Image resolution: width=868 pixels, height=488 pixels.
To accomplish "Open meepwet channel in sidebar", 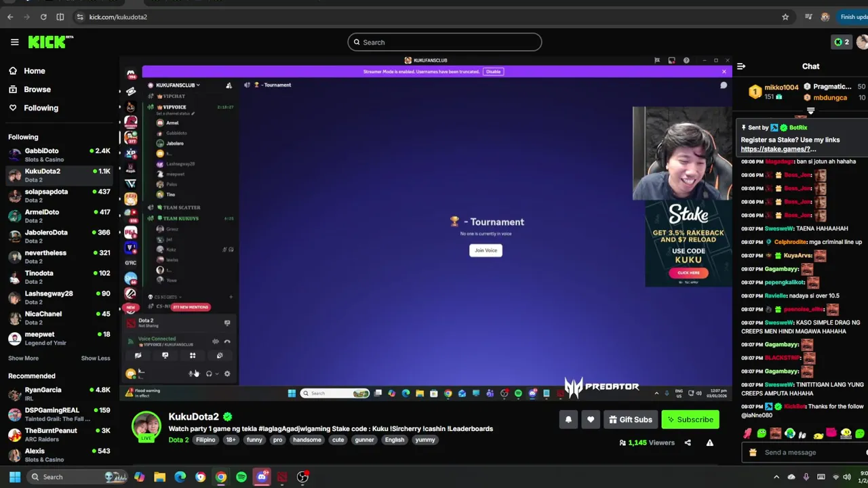I will pos(59,338).
